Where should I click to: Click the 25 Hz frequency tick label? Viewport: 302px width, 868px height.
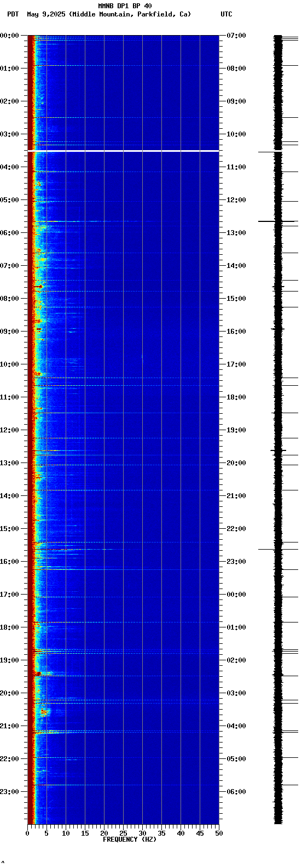[123, 833]
